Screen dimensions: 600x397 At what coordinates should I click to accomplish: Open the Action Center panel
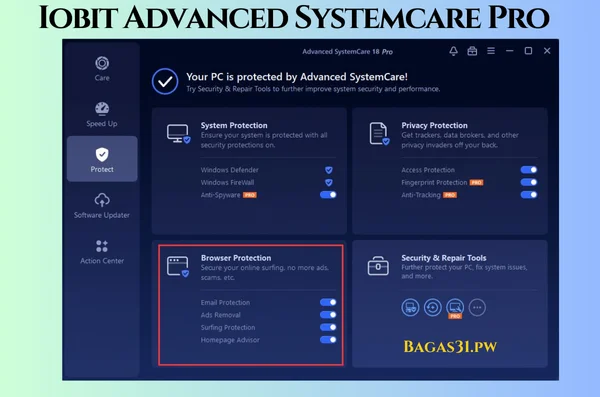tap(102, 252)
